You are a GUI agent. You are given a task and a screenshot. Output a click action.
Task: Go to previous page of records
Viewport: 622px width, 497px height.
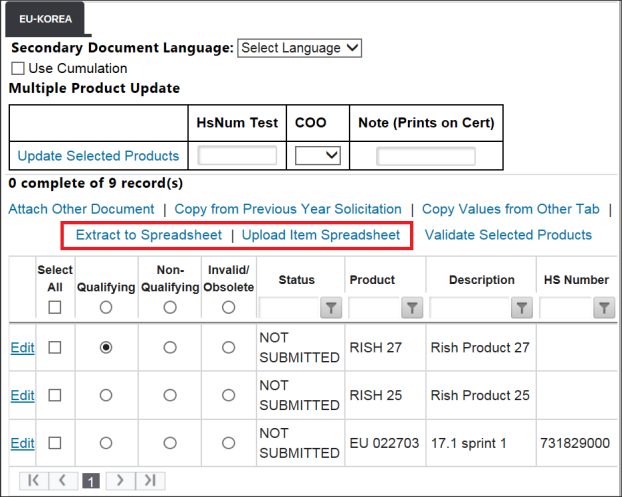click(63, 481)
